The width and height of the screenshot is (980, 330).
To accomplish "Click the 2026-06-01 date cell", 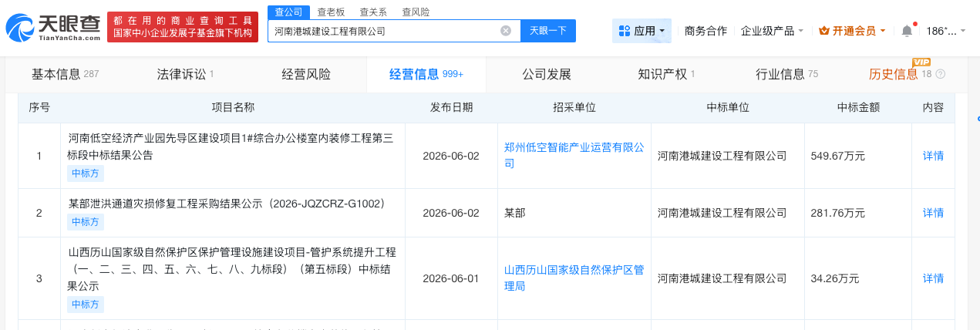I will tap(451, 278).
